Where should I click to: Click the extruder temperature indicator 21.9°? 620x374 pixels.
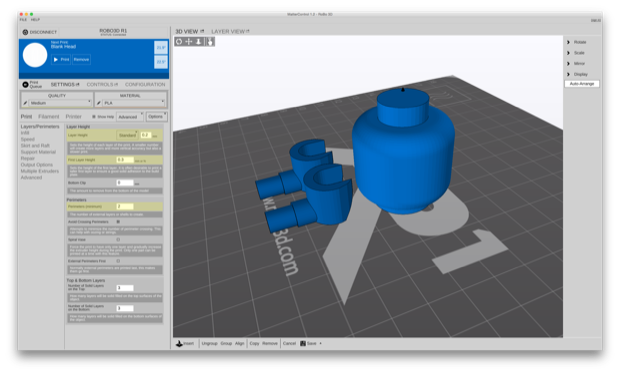pos(161,47)
